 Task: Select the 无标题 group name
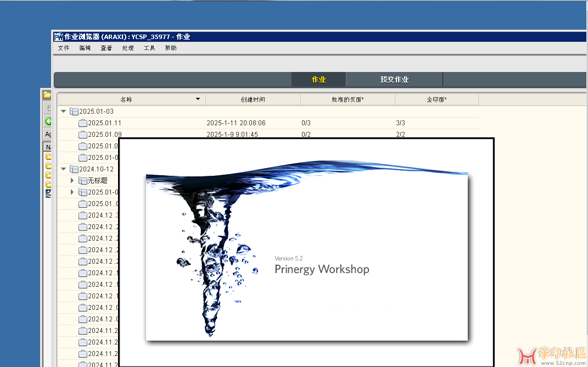click(x=98, y=181)
